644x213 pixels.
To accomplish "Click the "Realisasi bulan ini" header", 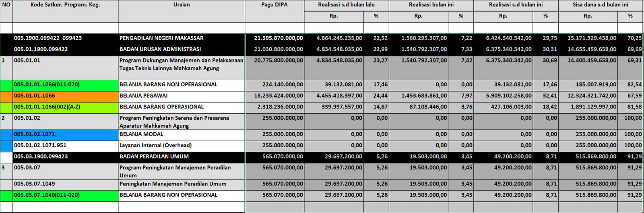I will (x=431, y=5).
